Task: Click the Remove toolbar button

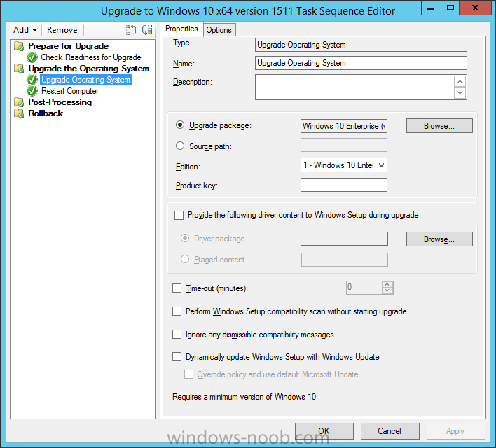Action: (62, 30)
